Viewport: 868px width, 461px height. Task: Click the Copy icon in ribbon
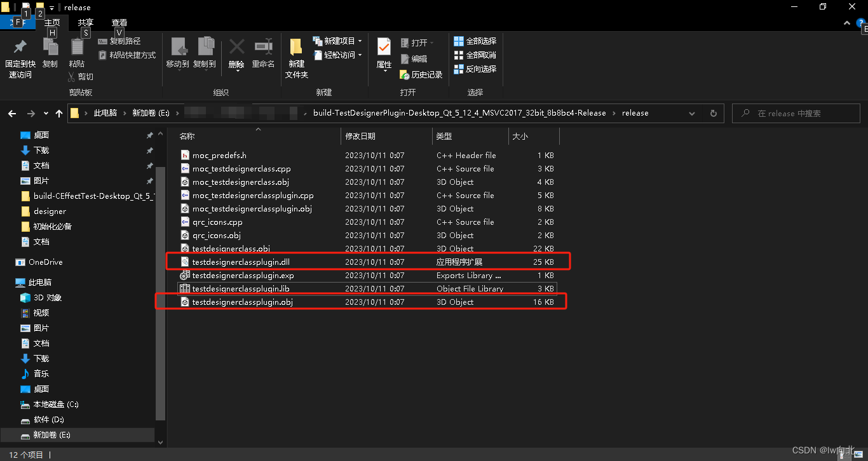[x=50, y=47]
